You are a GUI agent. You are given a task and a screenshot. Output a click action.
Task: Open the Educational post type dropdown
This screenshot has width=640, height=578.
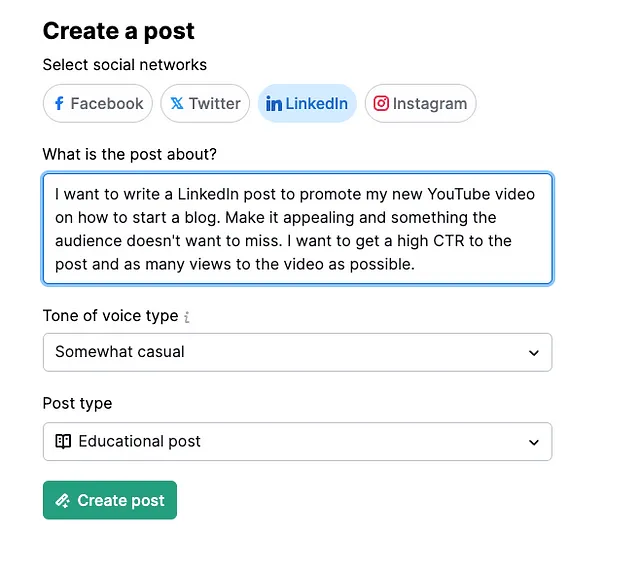298,442
